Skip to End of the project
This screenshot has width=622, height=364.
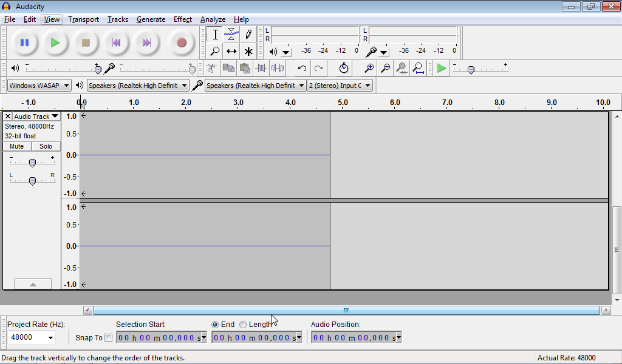147,42
